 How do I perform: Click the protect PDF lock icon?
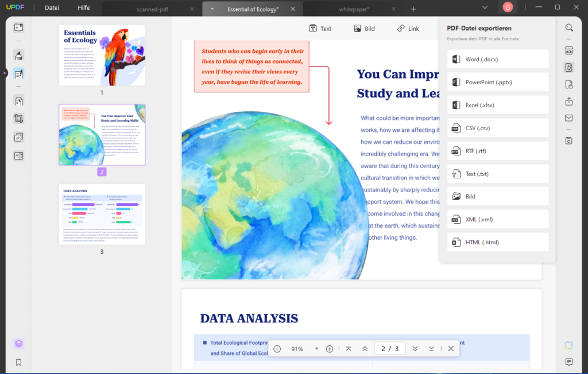(569, 84)
